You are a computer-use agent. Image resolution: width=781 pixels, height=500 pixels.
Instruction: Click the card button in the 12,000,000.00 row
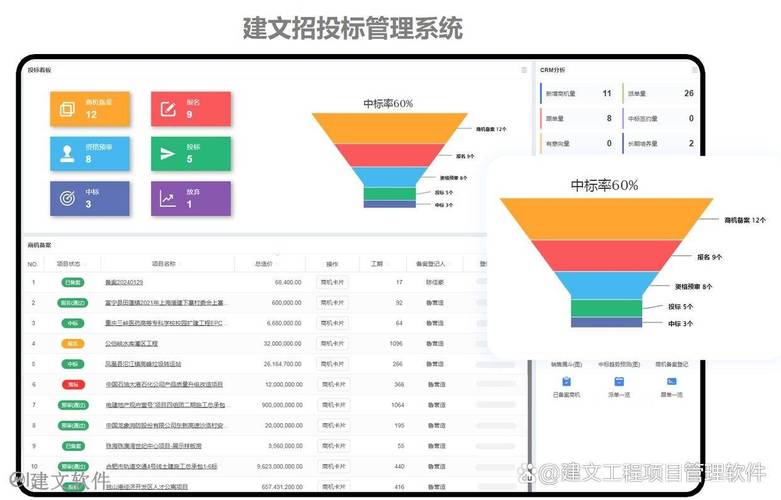pyautogui.click(x=333, y=384)
